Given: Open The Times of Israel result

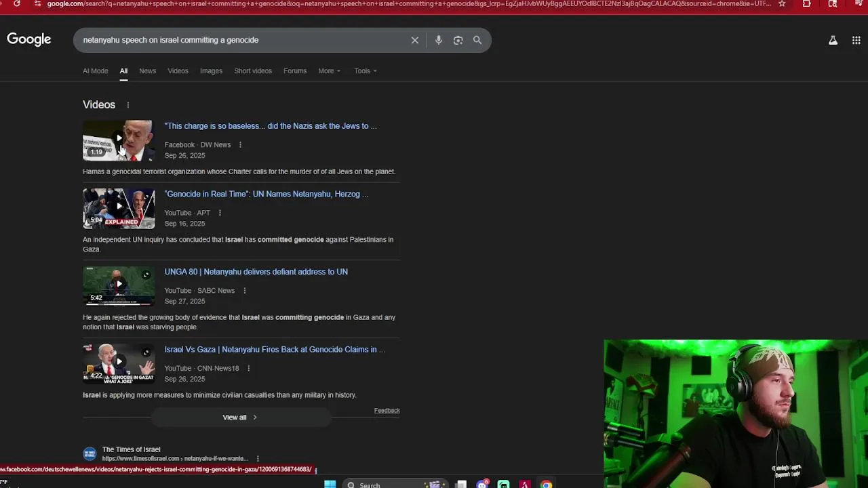Looking at the screenshot, I should point(132,449).
